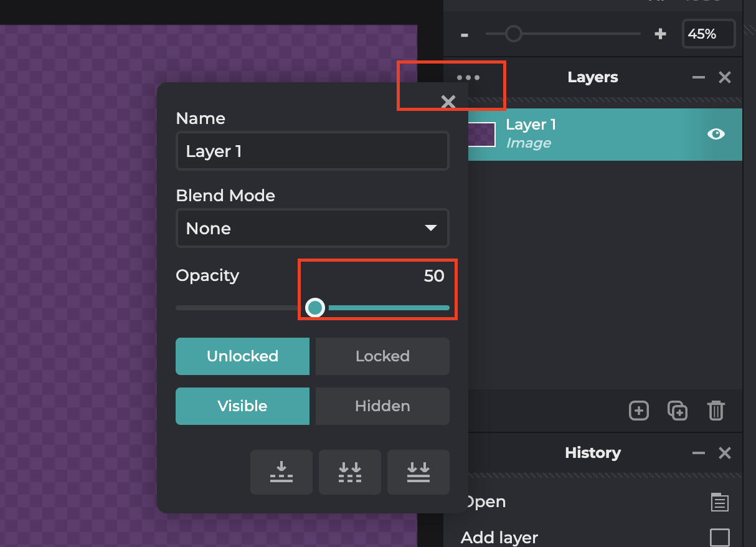Screen dimensions: 756x547
Task: Click the opacity value 50
Action: pos(434,276)
